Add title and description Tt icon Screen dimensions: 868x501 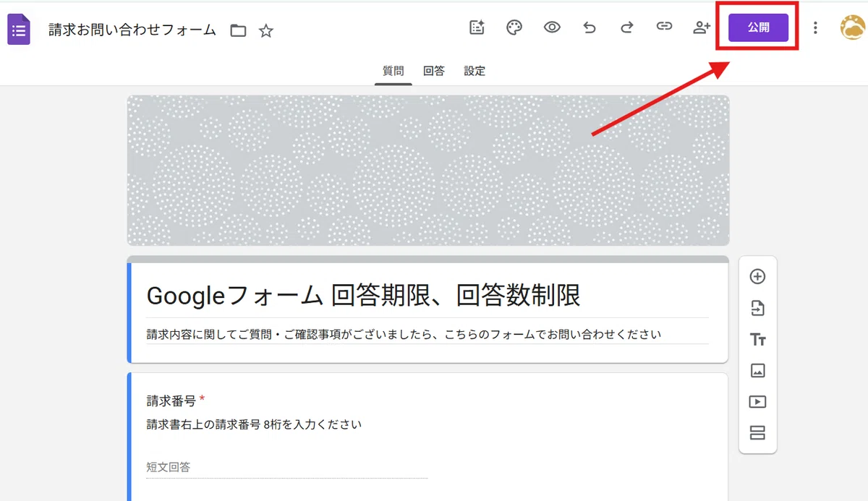(757, 340)
